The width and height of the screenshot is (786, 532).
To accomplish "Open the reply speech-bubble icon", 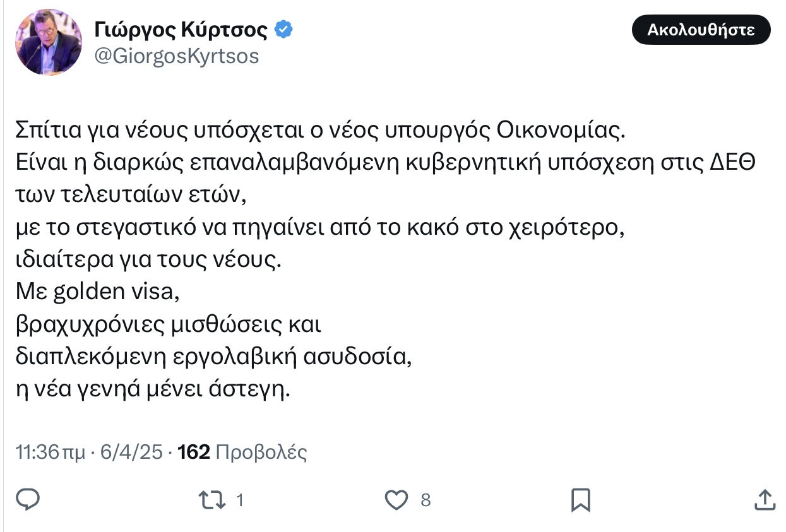I will tap(28, 500).
